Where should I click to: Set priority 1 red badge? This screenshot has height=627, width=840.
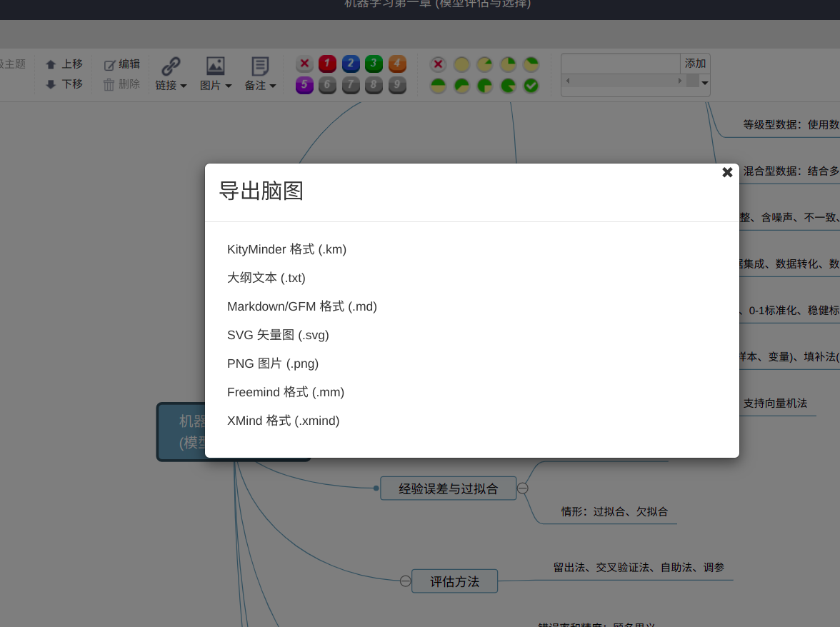[x=327, y=64]
